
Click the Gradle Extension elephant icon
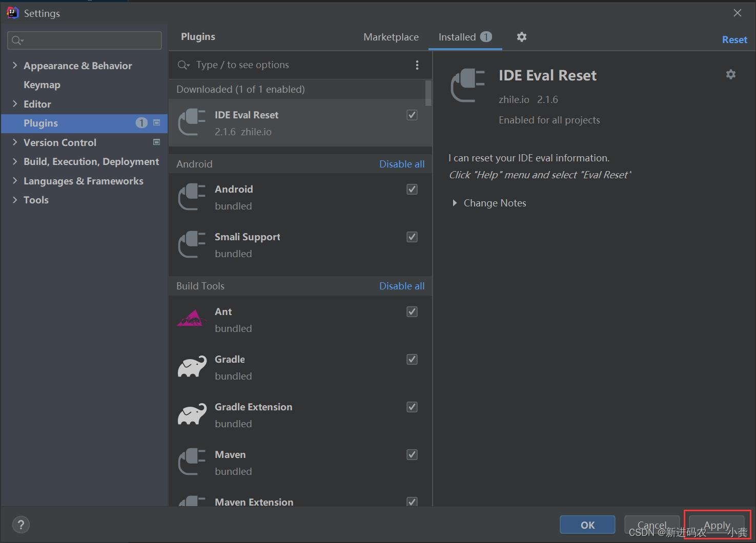pyautogui.click(x=192, y=414)
